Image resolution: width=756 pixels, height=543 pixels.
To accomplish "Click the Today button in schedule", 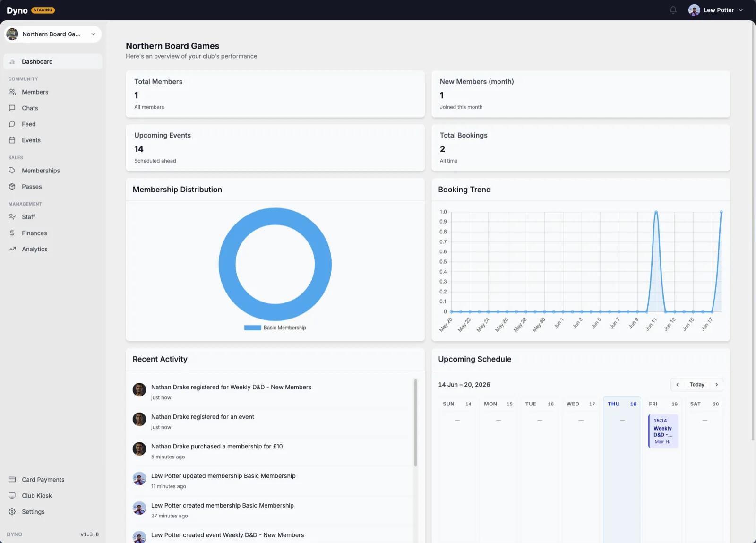I will 697,385.
